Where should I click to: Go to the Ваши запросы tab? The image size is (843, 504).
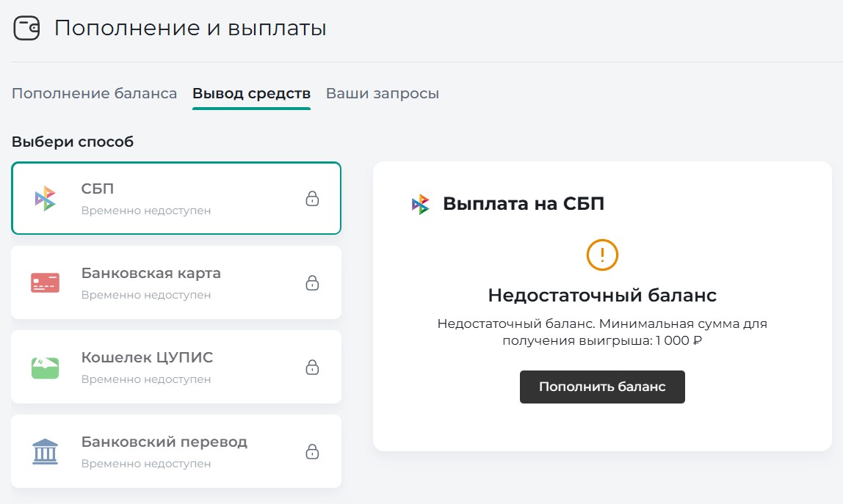click(x=383, y=94)
